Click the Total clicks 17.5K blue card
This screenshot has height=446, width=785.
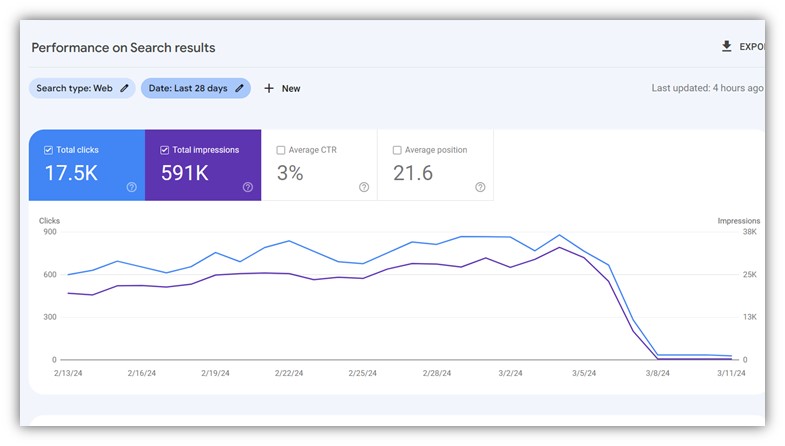click(86, 172)
